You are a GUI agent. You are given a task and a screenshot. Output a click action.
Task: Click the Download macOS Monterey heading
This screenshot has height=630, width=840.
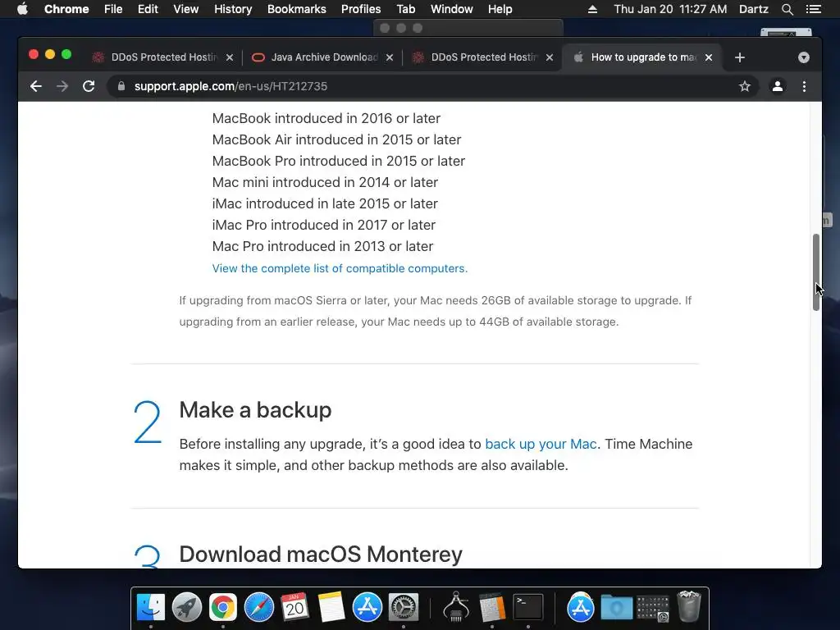321,555
